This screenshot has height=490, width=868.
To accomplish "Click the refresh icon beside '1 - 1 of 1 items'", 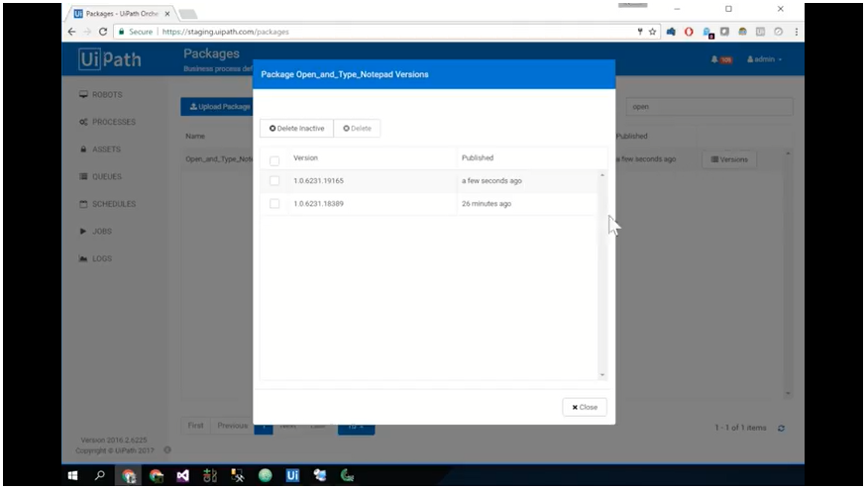I will [x=781, y=428].
